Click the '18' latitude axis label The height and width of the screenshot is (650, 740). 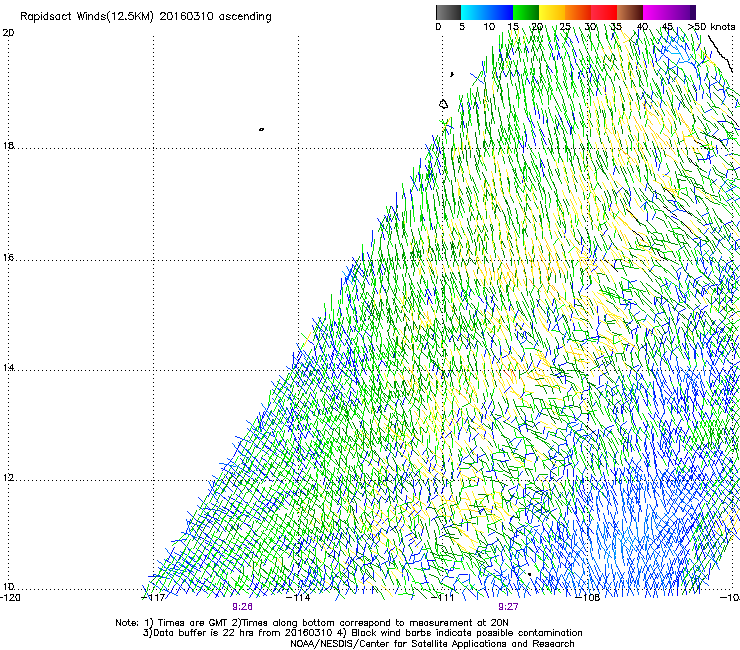8,145
